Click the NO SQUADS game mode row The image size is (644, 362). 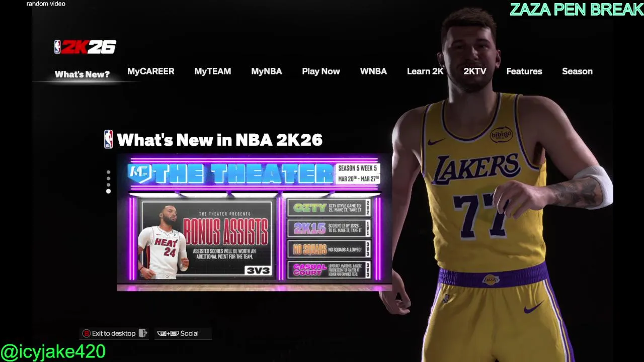click(329, 249)
